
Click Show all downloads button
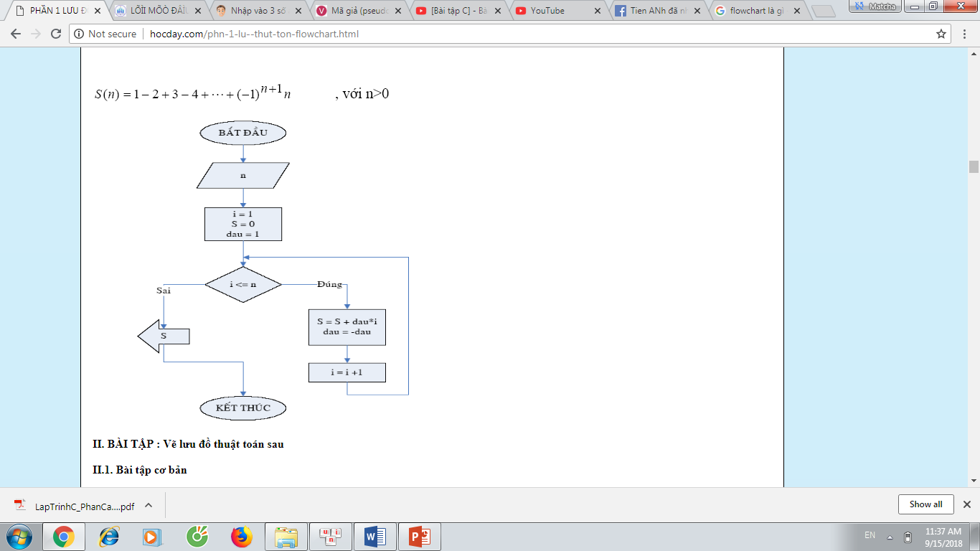pos(925,504)
